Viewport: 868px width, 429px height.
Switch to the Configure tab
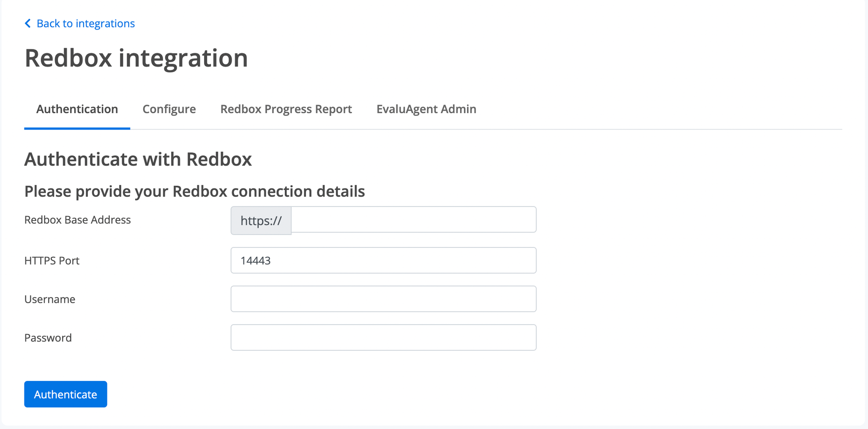(169, 109)
